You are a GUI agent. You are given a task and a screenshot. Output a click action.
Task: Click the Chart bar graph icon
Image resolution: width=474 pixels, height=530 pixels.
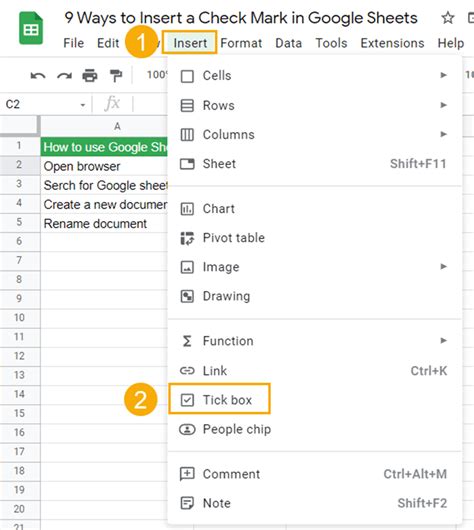coord(187,209)
